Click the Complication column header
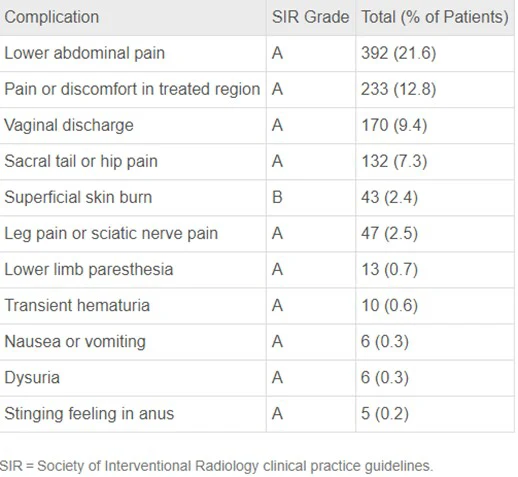The height and width of the screenshot is (477, 518). click(x=52, y=17)
